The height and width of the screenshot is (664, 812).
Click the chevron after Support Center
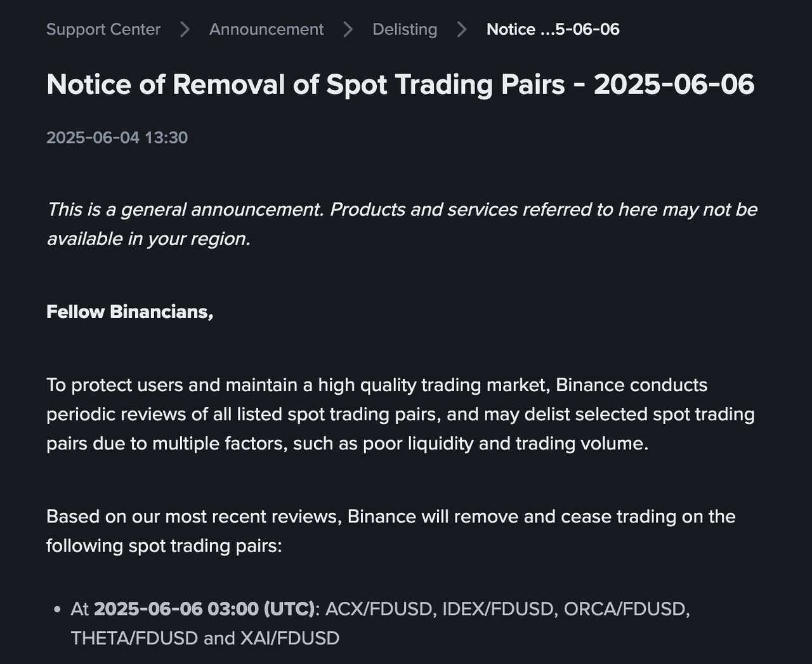pos(185,29)
